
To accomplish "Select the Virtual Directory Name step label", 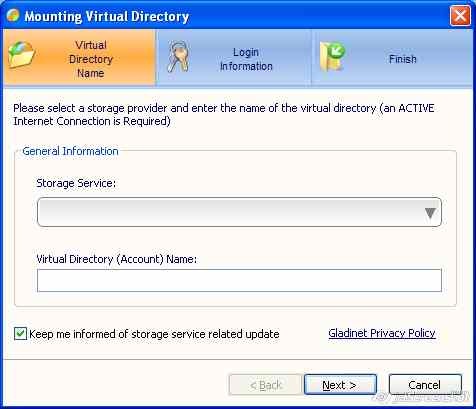I will pyautogui.click(x=91, y=59).
